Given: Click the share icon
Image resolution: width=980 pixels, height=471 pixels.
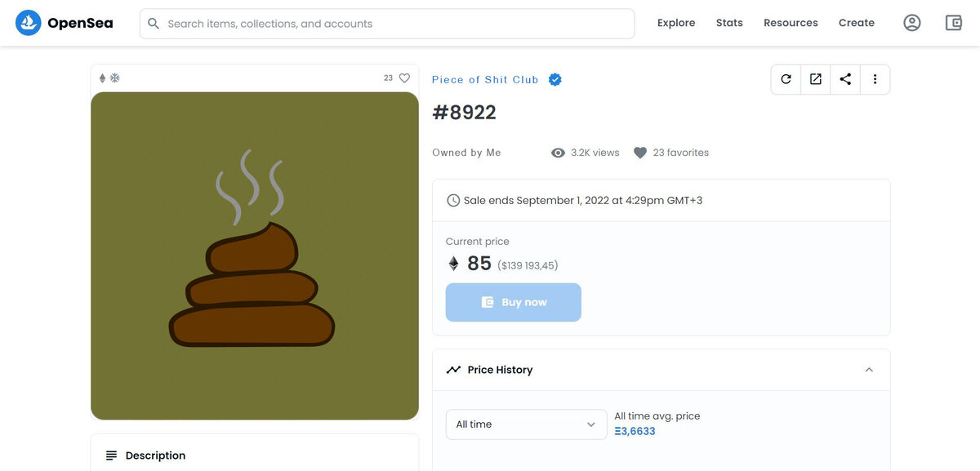Looking at the screenshot, I should point(845,79).
